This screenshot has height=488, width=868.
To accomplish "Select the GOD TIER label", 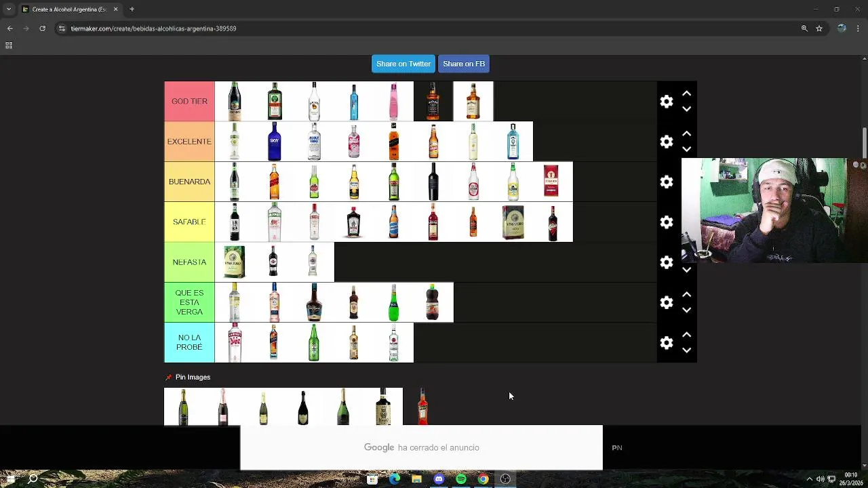I will coord(189,101).
